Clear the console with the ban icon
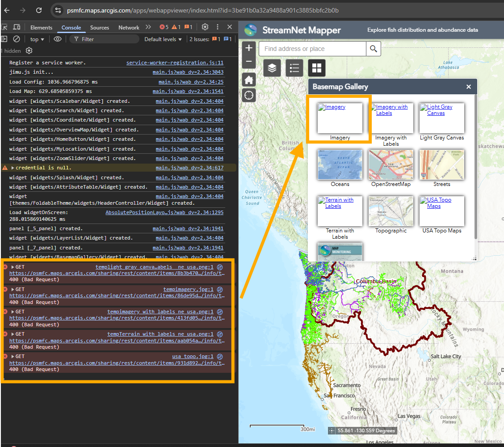The width and height of the screenshot is (504, 447). [17, 39]
